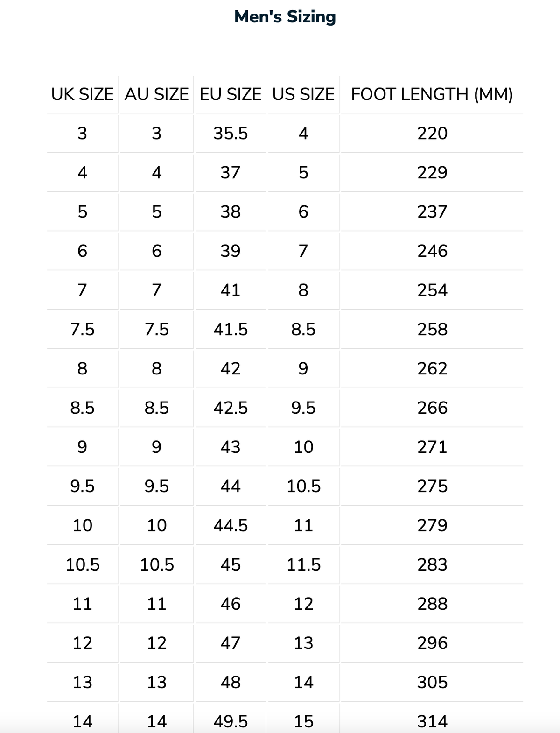560x733 pixels.
Task: Click the 35.5 EU size cell
Action: 231,134
